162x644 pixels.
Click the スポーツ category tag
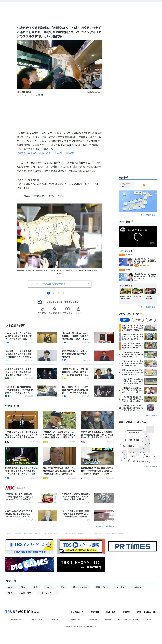pos(137,587)
